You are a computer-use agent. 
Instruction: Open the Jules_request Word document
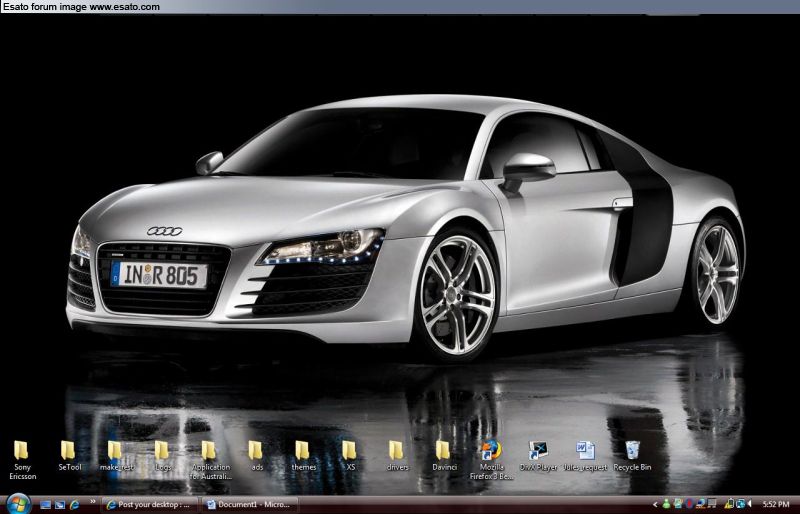point(585,455)
